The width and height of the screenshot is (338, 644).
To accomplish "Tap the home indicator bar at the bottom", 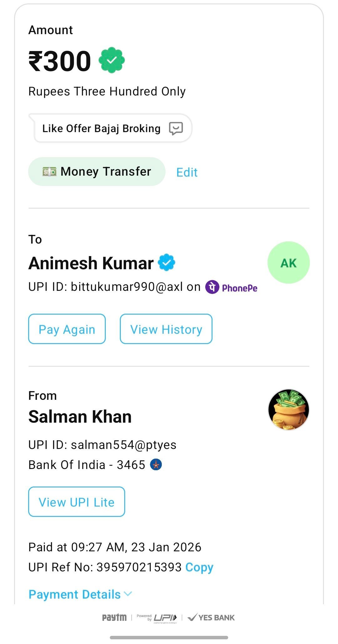I will 169,637.
